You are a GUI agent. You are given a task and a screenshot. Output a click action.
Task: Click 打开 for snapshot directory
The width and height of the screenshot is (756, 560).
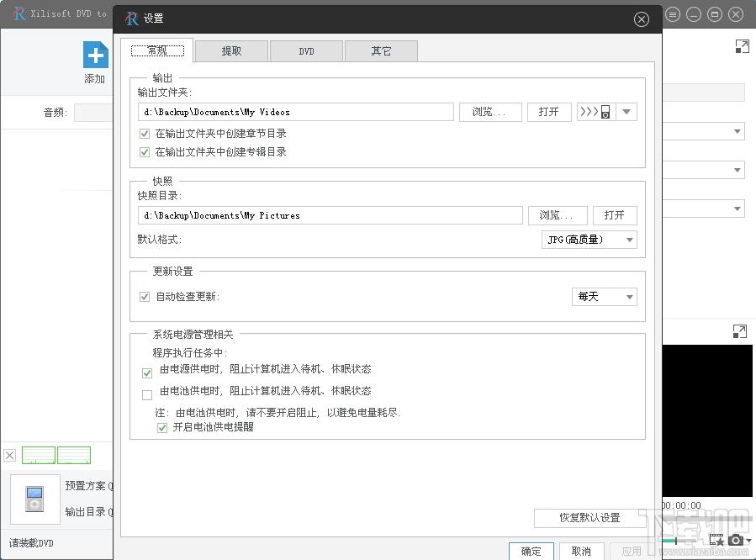615,215
